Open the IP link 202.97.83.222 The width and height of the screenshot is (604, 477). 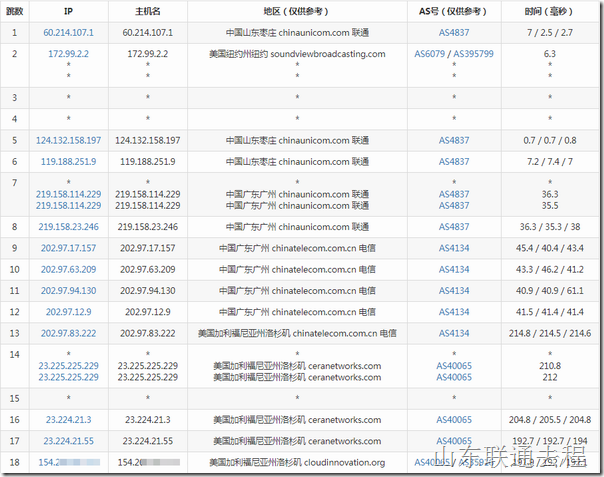coord(68,333)
